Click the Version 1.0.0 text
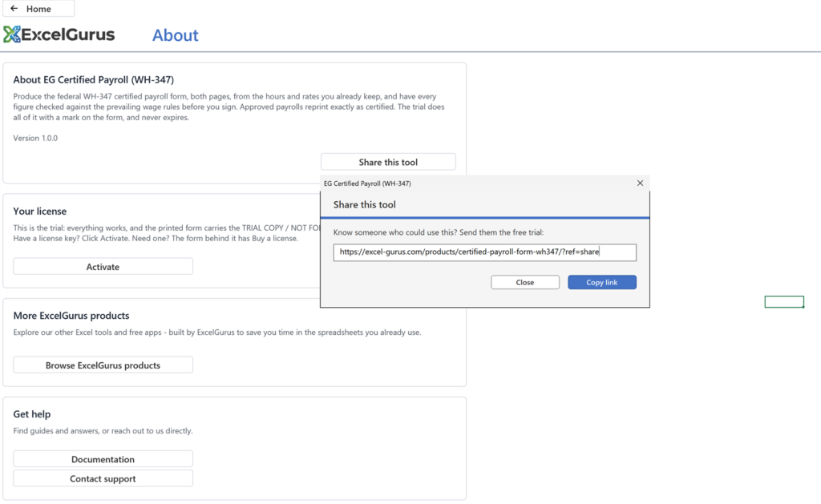The width and height of the screenshot is (821, 504). pos(35,138)
